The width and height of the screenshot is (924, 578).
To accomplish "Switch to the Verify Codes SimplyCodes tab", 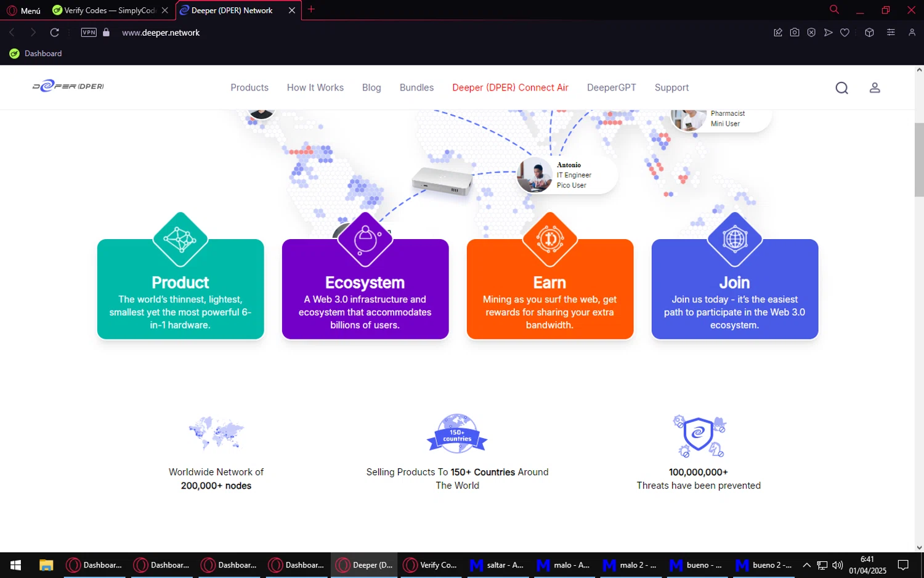I will point(110,10).
